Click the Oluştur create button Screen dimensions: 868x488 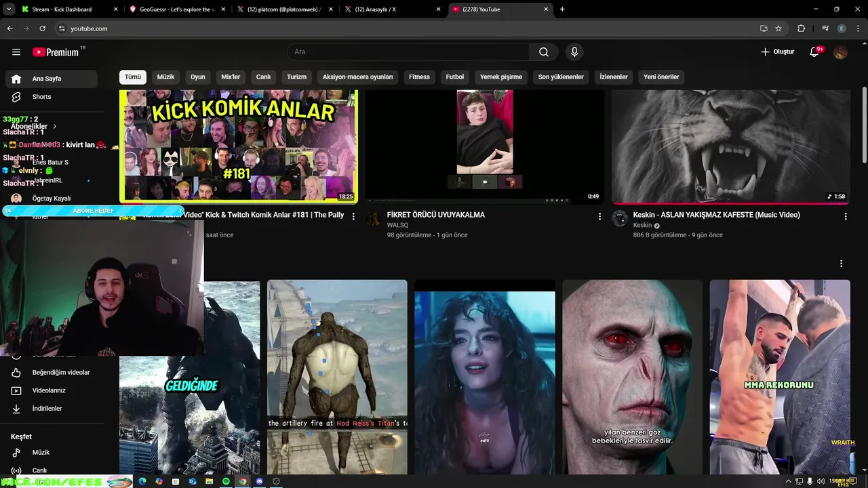[777, 52]
